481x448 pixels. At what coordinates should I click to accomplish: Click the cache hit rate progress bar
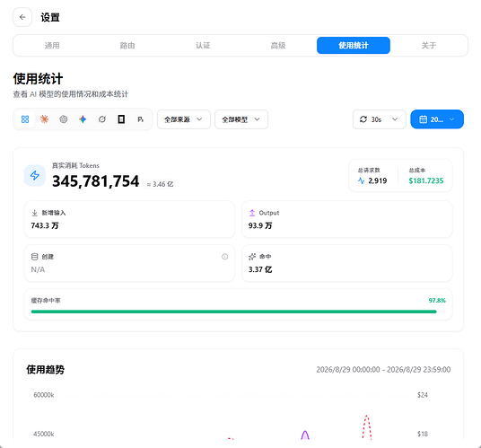[x=239, y=312]
